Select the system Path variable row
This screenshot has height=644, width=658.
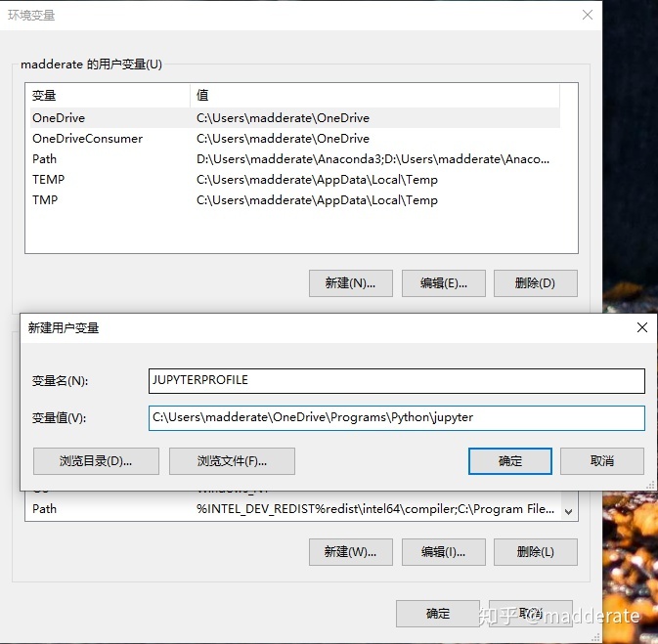[x=293, y=509]
